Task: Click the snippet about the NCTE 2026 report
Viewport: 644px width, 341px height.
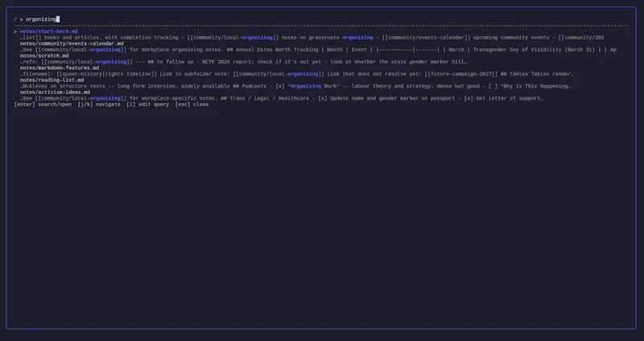Action: click(x=244, y=62)
